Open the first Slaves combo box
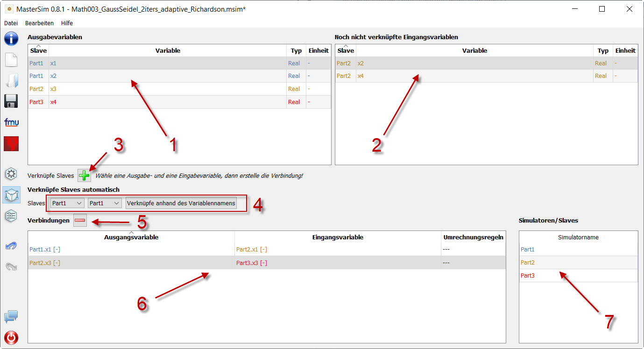 coord(67,203)
